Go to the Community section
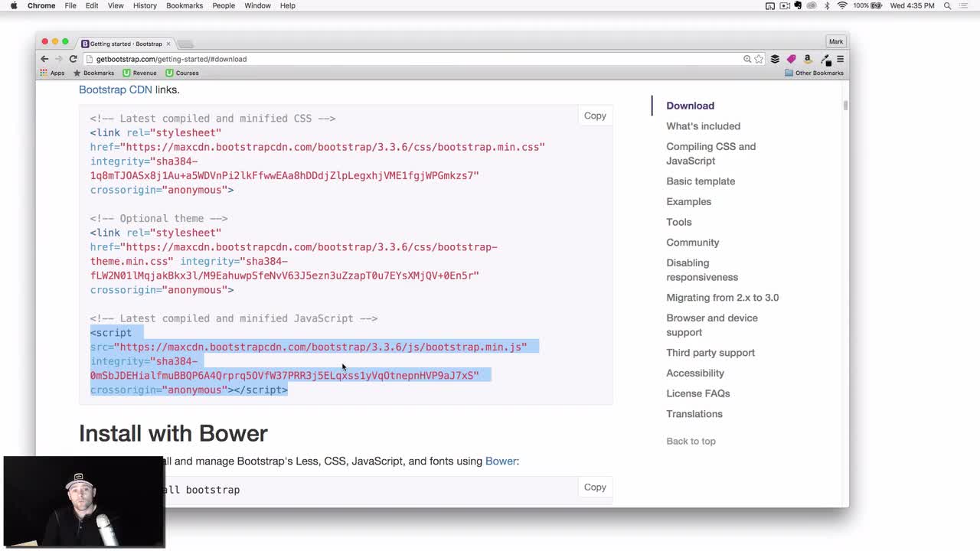 pos(693,243)
